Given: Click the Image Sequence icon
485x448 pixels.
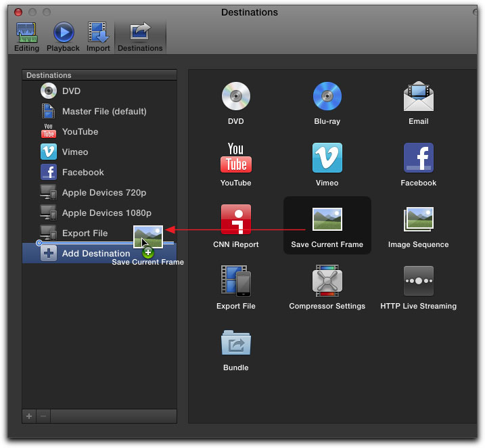Looking at the screenshot, I should 419,219.
